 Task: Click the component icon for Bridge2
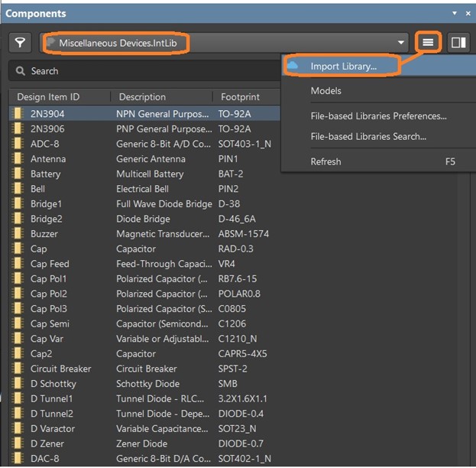18,219
